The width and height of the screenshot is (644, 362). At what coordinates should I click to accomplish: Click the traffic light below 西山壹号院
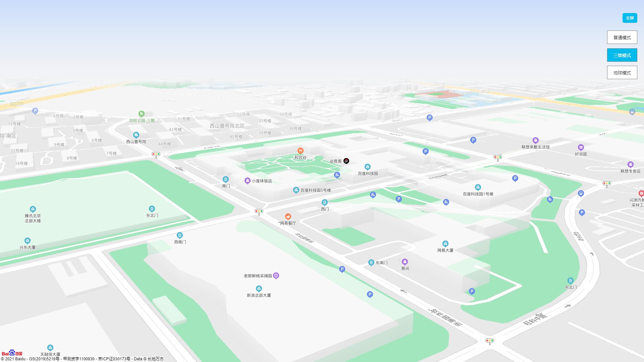[x=156, y=155]
